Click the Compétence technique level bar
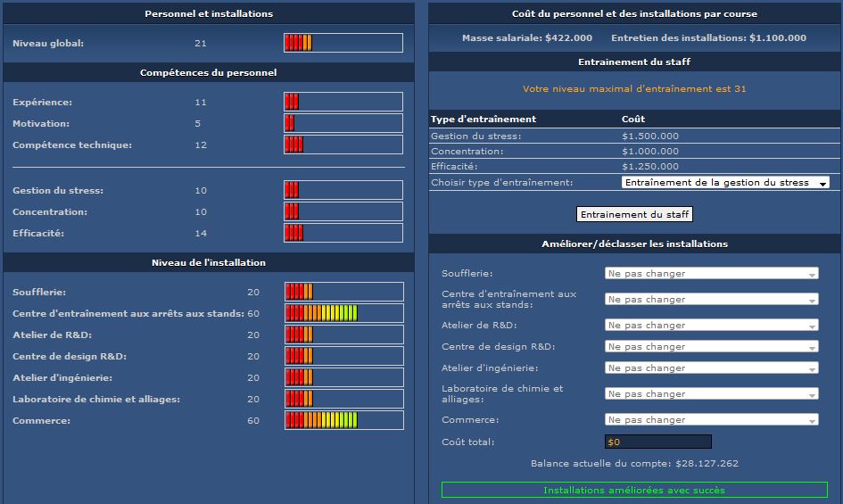Image resolution: width=843 pixels, height=504 pixels. point(343,145)
